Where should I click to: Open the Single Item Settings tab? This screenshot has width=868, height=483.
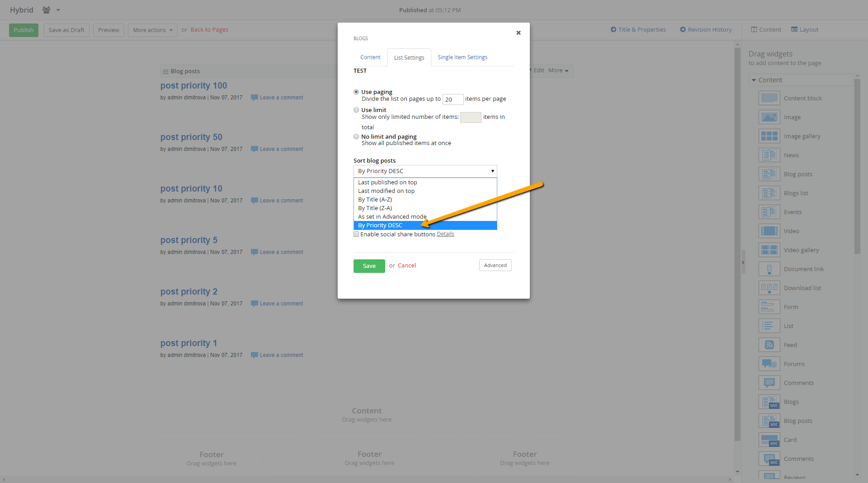(462, 57)
